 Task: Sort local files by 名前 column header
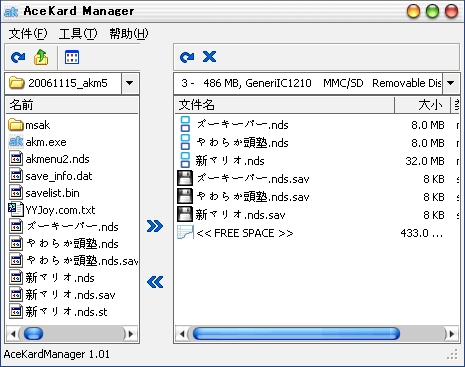click(72, 105)
